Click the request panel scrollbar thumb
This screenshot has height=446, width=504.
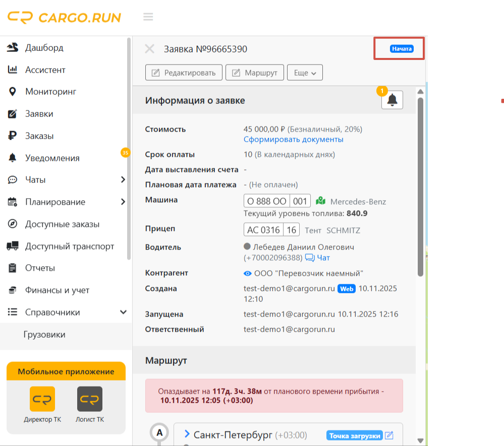420,187
